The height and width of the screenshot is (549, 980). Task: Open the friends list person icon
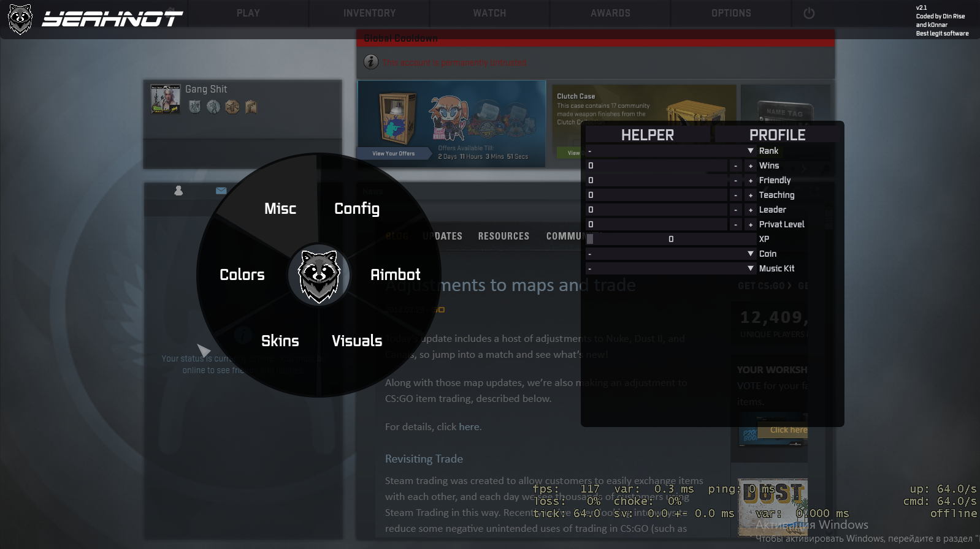[x=178, y=191]
